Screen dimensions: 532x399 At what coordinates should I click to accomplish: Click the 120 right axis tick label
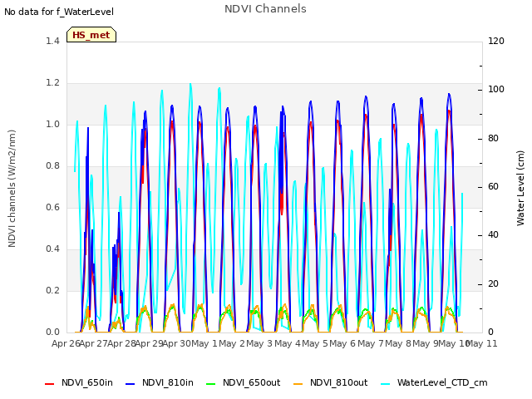496,41
